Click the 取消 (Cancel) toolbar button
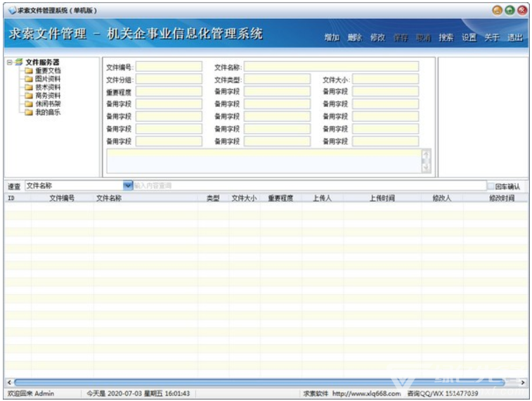The width and height of the screenshot is (532, 401). click(424, 37)
